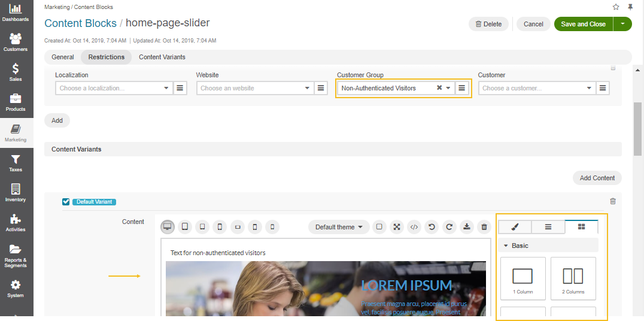The width and height of the screenshot is (644, 321).
Task: Select the 2 Columns block
Action: point(573,278)
